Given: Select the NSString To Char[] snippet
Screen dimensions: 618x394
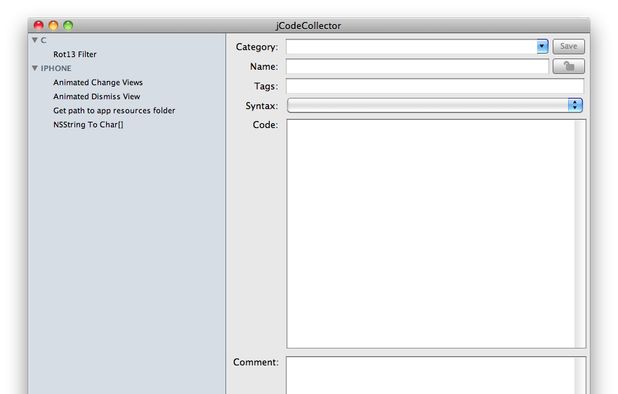Looking at the screenshot, I should (x=88, y=125).
